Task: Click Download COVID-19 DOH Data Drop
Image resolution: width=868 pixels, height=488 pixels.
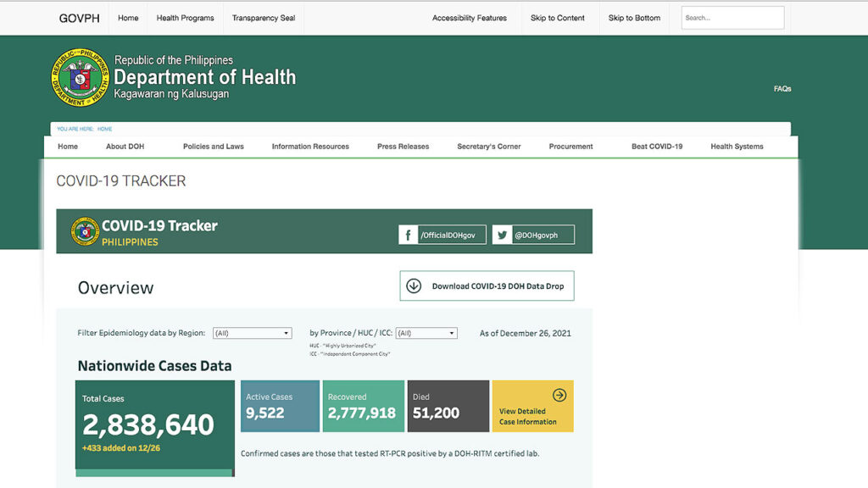Action: click(x=487, y=286)
